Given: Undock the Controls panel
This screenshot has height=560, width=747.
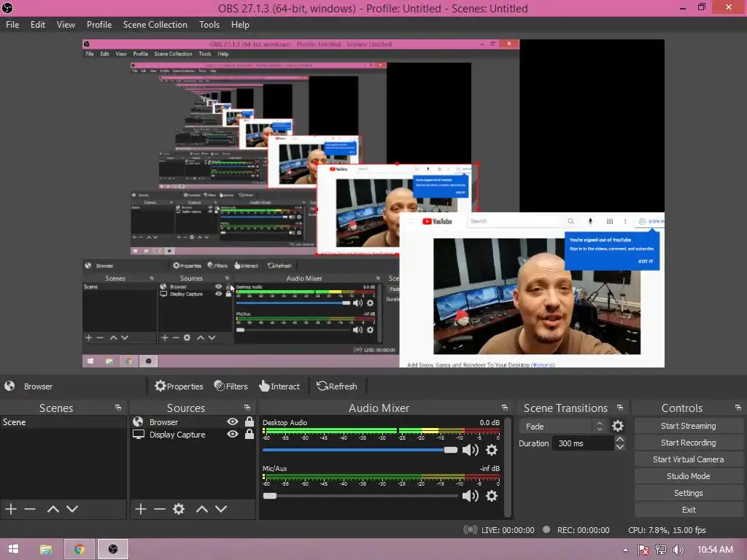Looking at the screenshot, I should 738,408.
